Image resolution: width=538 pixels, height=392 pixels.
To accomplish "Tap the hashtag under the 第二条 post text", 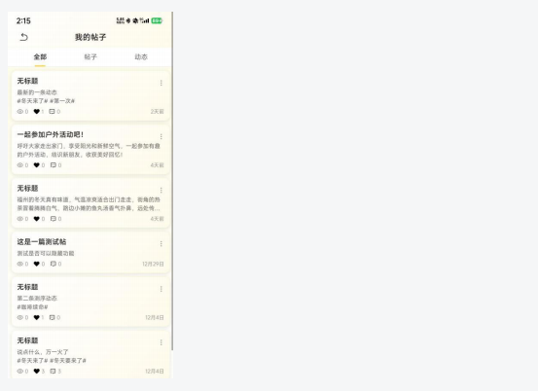I will click(33, 307).
